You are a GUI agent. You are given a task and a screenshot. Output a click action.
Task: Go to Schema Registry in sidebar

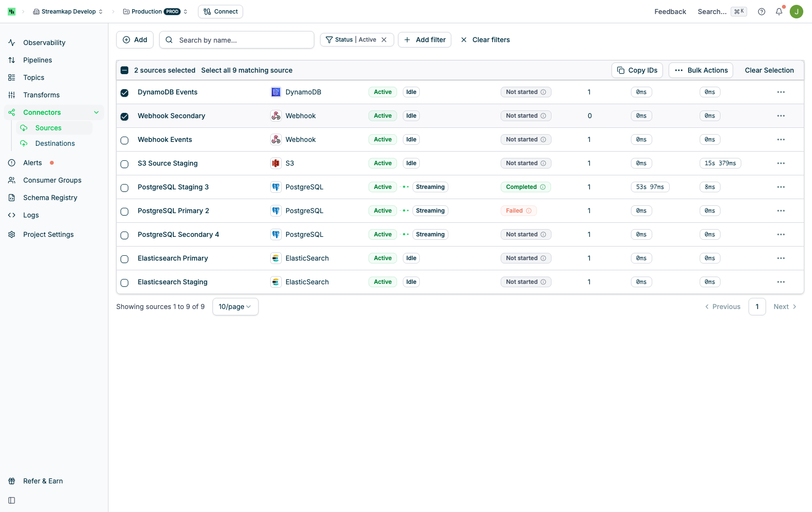[x=50, y=198]
